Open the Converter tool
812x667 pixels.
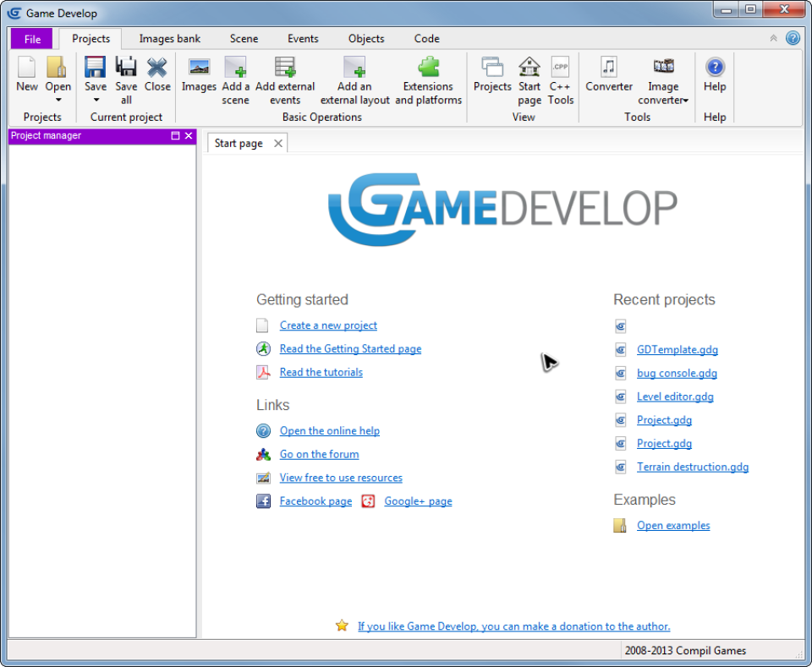(608, 76)
